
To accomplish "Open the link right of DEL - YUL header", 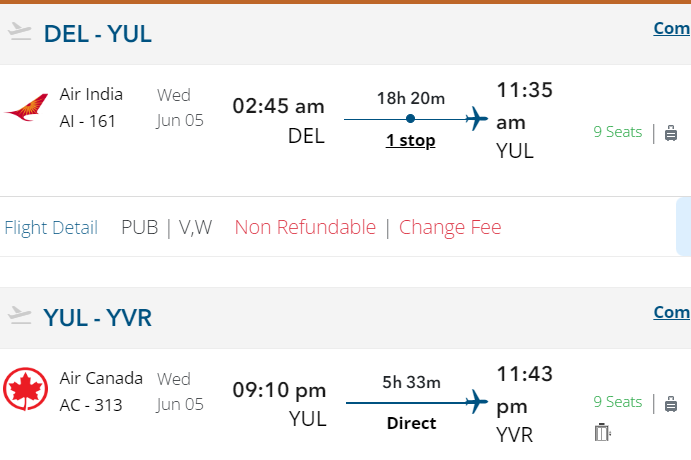I will (671, 28).
